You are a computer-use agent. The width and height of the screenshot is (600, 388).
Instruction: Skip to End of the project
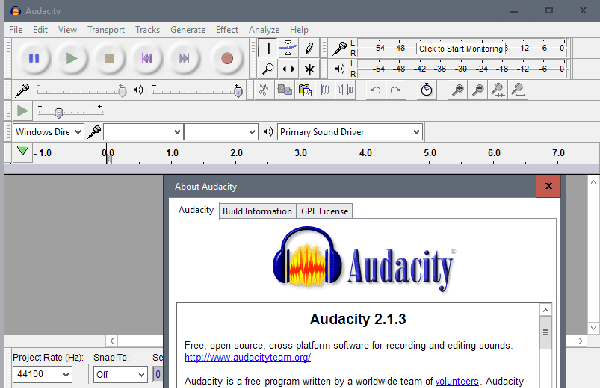(x=184, y=58)
